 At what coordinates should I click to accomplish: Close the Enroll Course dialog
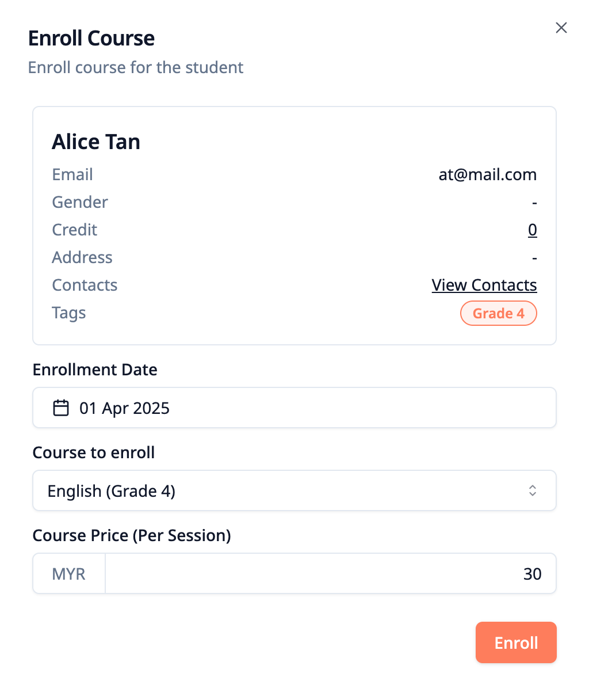click(561, 28)
